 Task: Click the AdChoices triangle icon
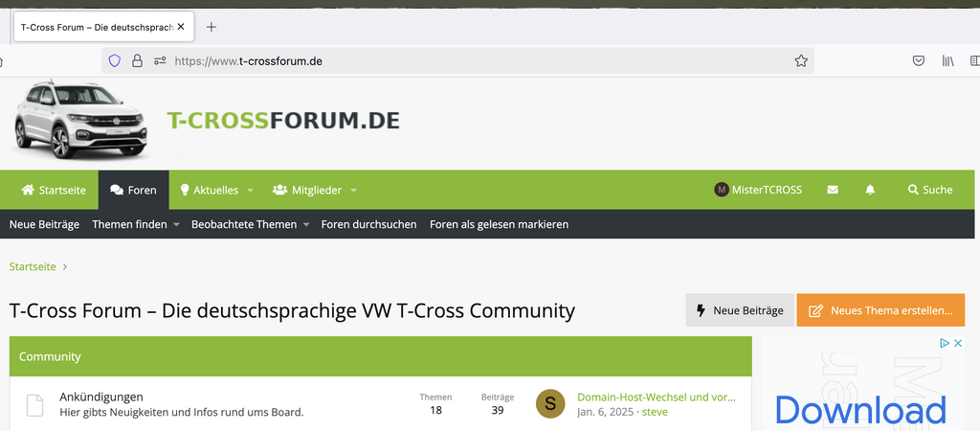pos(945,343)
